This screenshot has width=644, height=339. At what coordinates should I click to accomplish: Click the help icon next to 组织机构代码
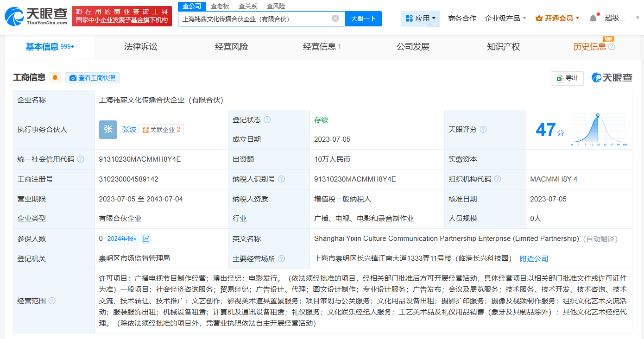click(498, 179)
